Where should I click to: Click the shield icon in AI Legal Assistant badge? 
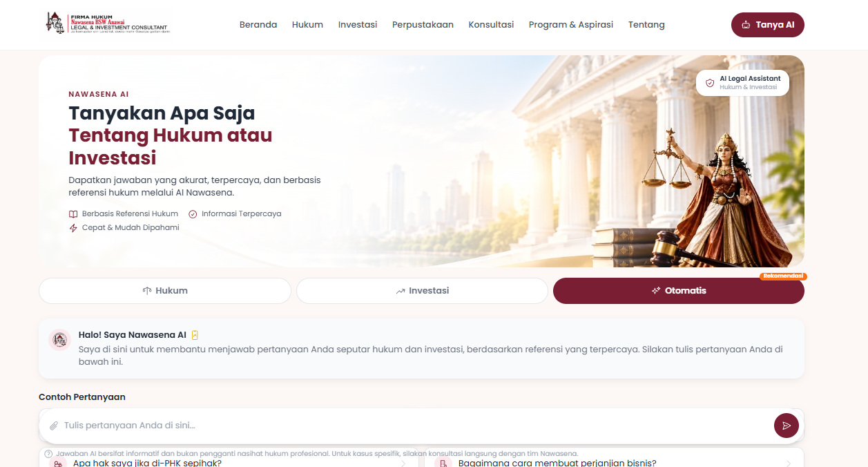coord(710,83)
